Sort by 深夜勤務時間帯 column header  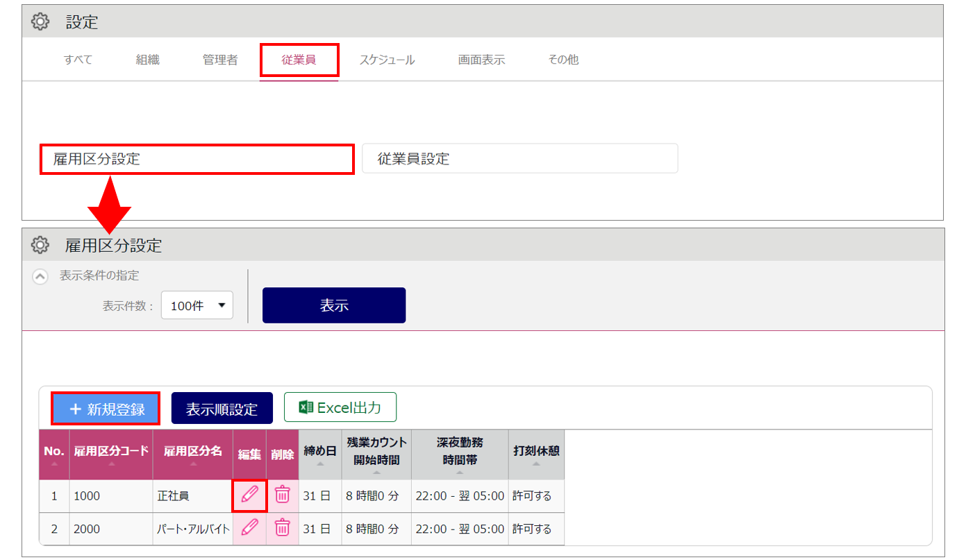tap(460, 455)
